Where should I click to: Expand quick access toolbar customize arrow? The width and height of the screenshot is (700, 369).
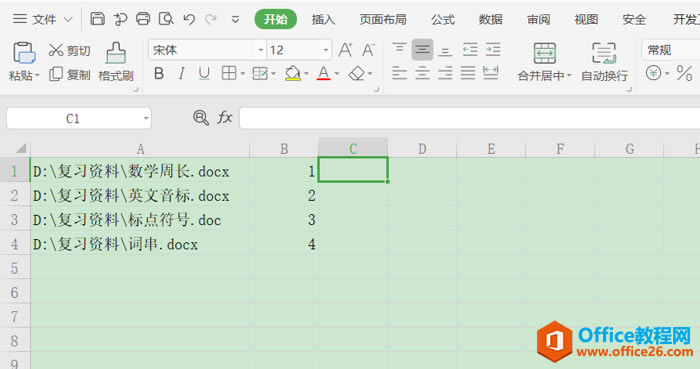tap(235, 19)
